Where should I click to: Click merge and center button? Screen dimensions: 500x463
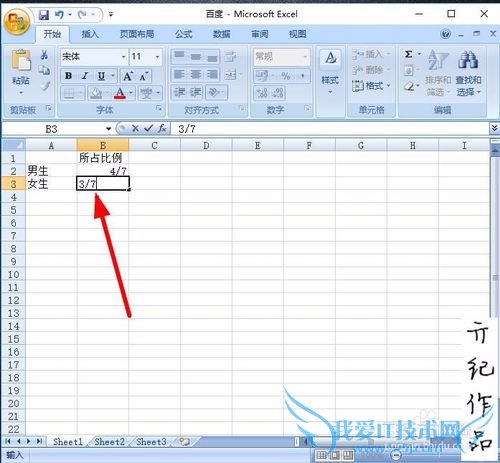[230, 75]
